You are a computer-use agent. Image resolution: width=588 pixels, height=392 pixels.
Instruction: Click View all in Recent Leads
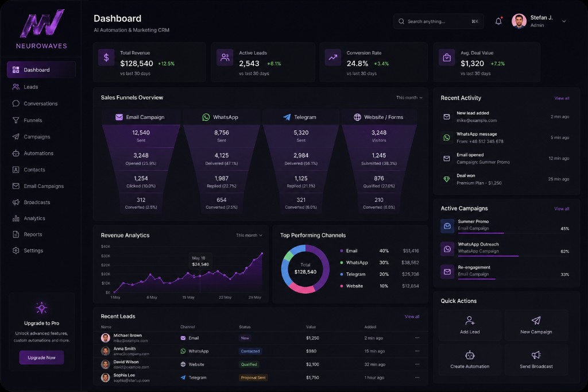tap(412, 317)
